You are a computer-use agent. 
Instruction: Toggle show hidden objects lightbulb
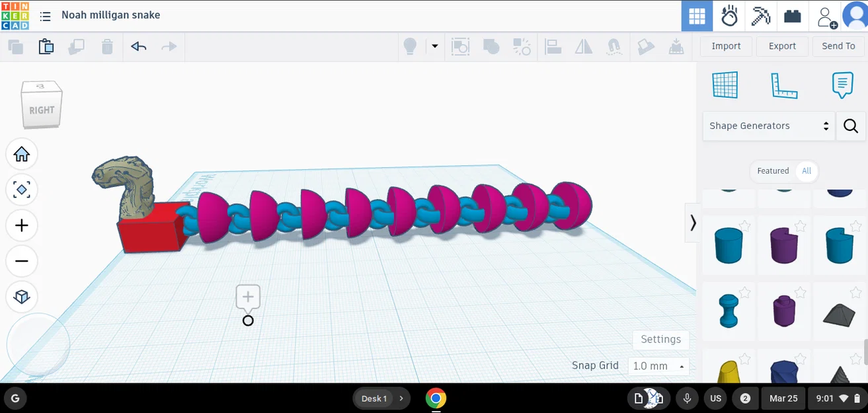(410, 46)
